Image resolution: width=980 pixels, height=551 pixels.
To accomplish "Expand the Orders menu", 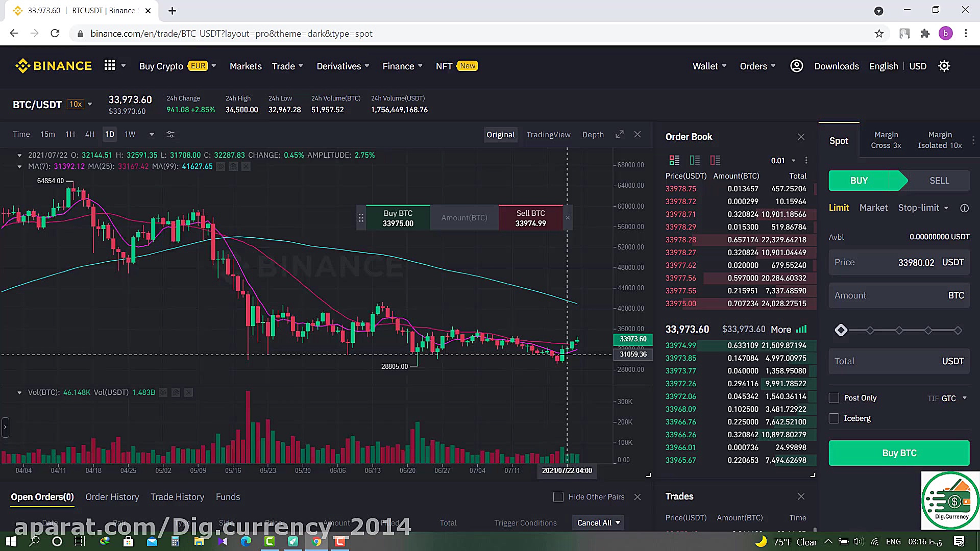I will (757, 66).
